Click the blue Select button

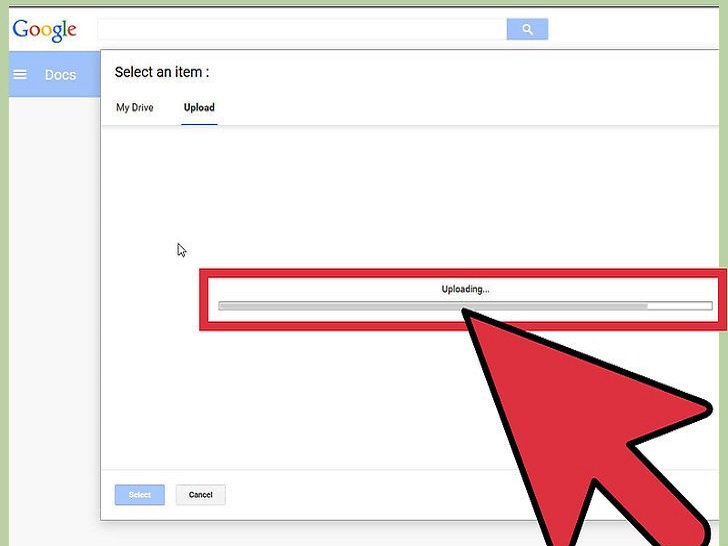point(140,495)
